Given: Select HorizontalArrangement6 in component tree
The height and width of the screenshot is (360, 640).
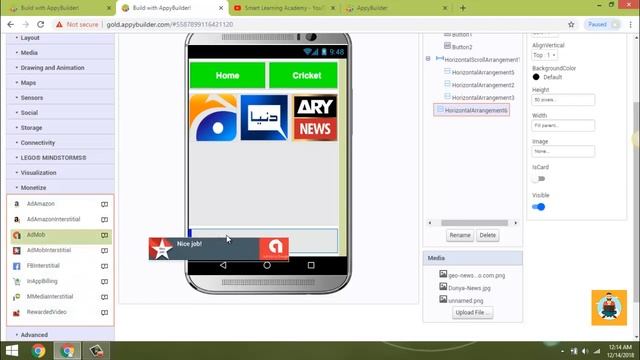Looking at the screenshot, I should point(472,110).
